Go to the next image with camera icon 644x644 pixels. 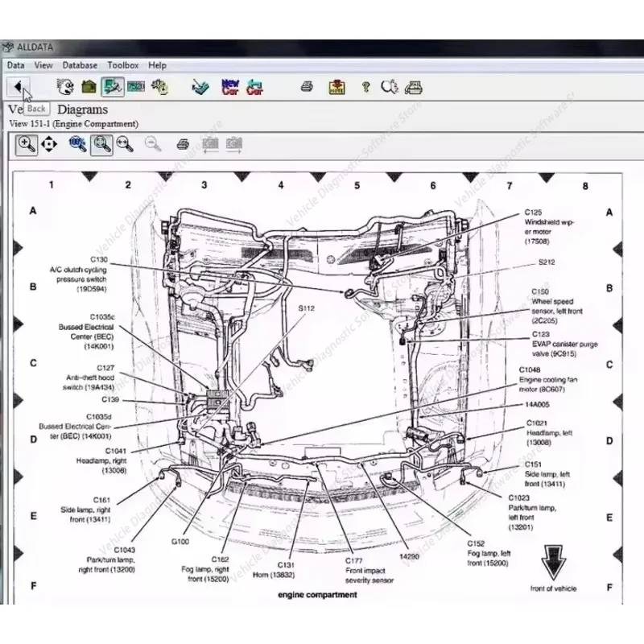point(235,144)
